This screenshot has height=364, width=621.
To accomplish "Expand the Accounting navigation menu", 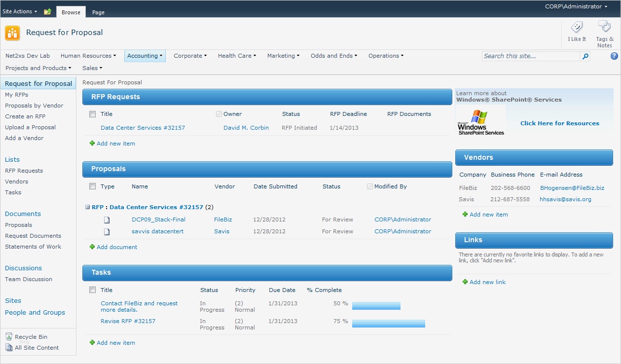I will (x=145, y=56).
